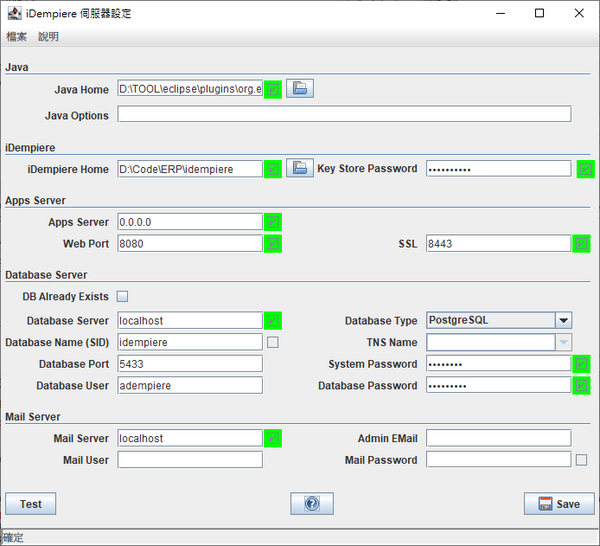Click the Admin EMail text field

[498, 438]
